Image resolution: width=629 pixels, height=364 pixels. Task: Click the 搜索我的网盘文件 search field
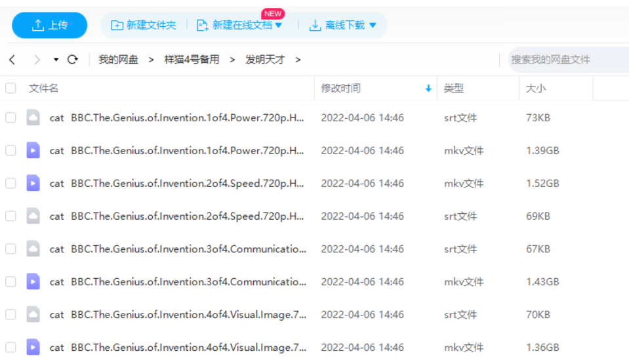click(564, 60)
